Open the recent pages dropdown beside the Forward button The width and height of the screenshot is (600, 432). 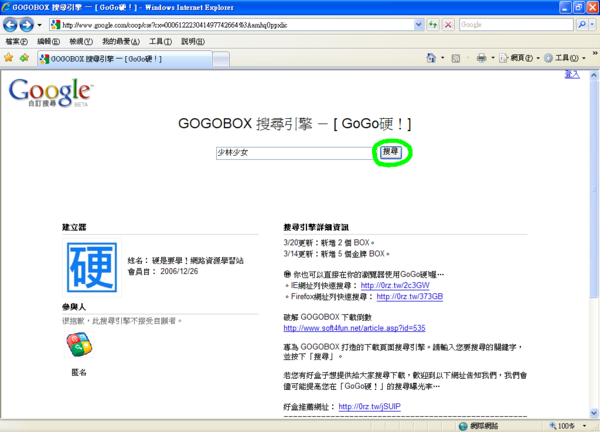39,25
